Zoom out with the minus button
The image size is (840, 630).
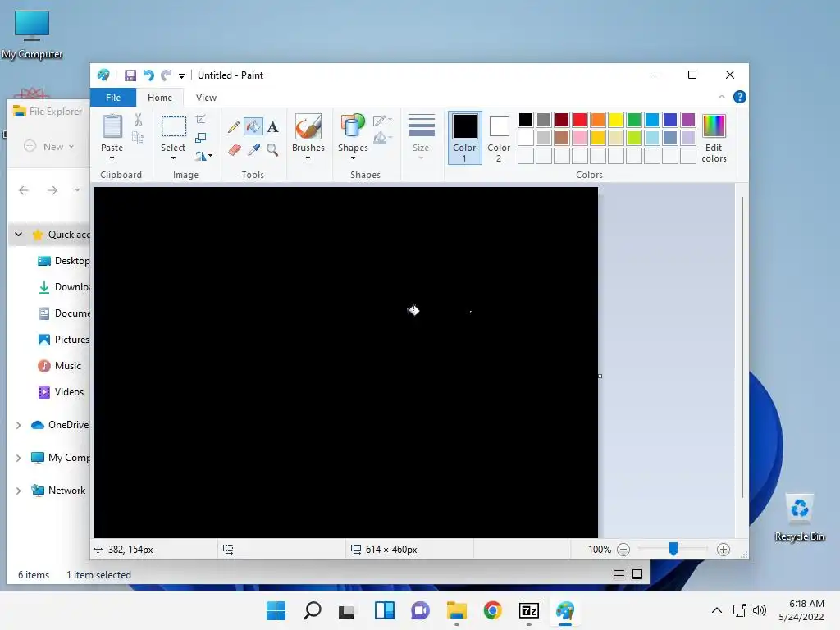623,549
